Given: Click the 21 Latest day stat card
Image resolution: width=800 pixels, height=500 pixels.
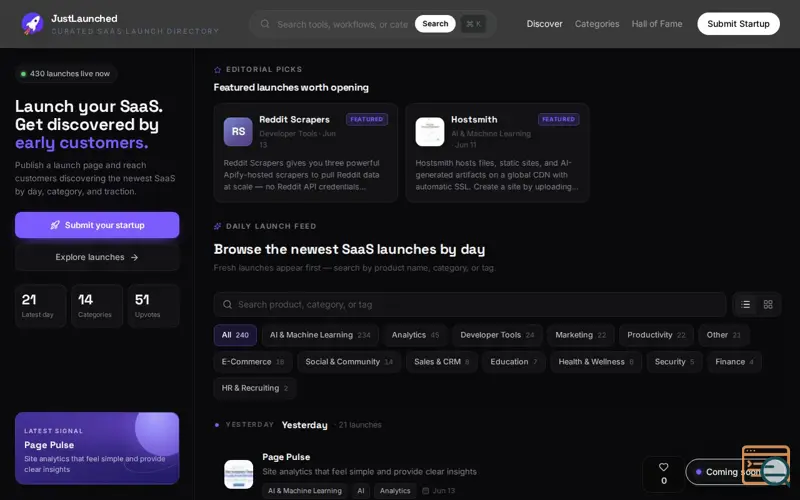Looking at the screenshot, I should coord(40,306).
